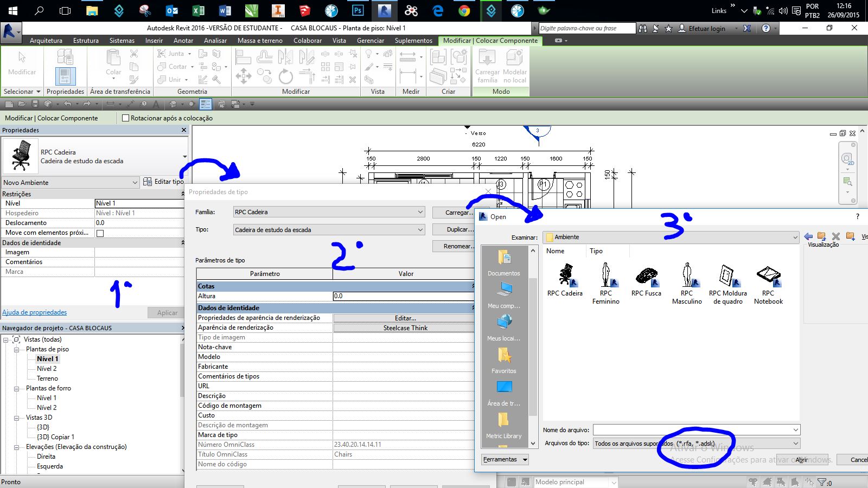Open the Novo Ambiente dropdown
The height and width of the screenshot is (488, 868).
(x=71, y=183)
